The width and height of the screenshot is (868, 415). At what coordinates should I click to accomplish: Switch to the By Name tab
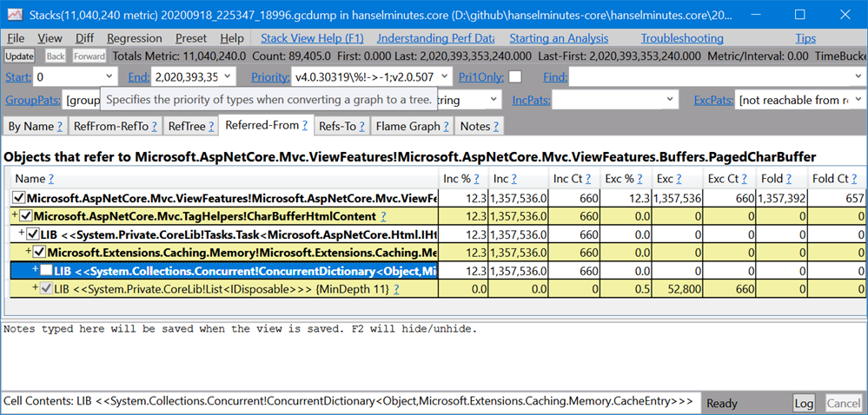(35, 127)
